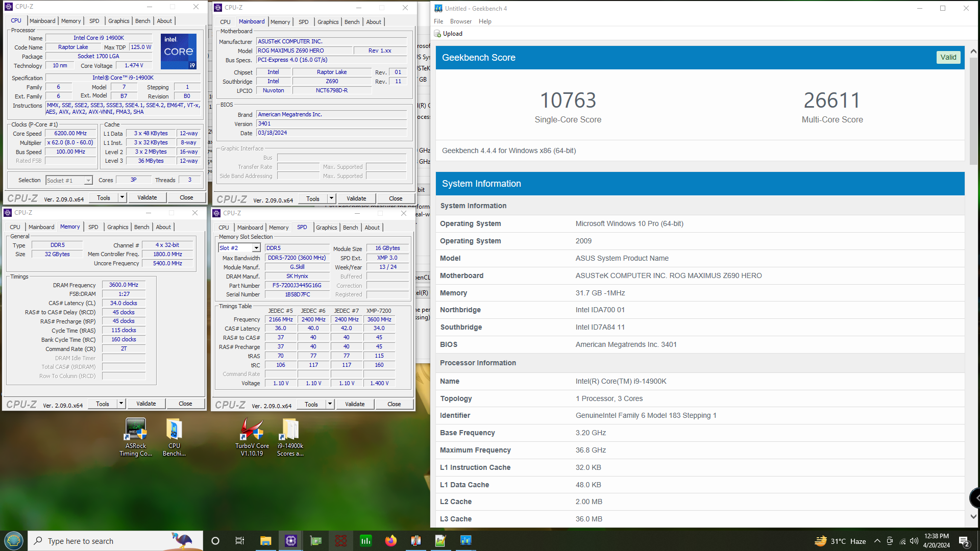Click the title icon of the CPU-Z SPD window

click(x=216, y=213)
